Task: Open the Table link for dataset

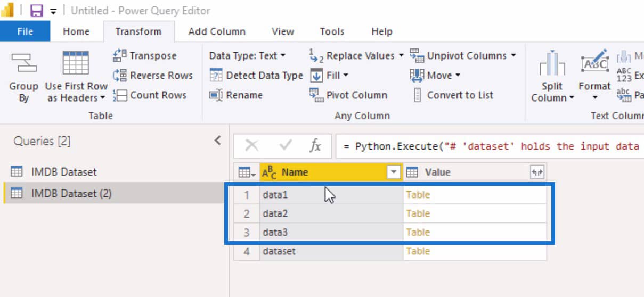Action: [x=418, y=251]
